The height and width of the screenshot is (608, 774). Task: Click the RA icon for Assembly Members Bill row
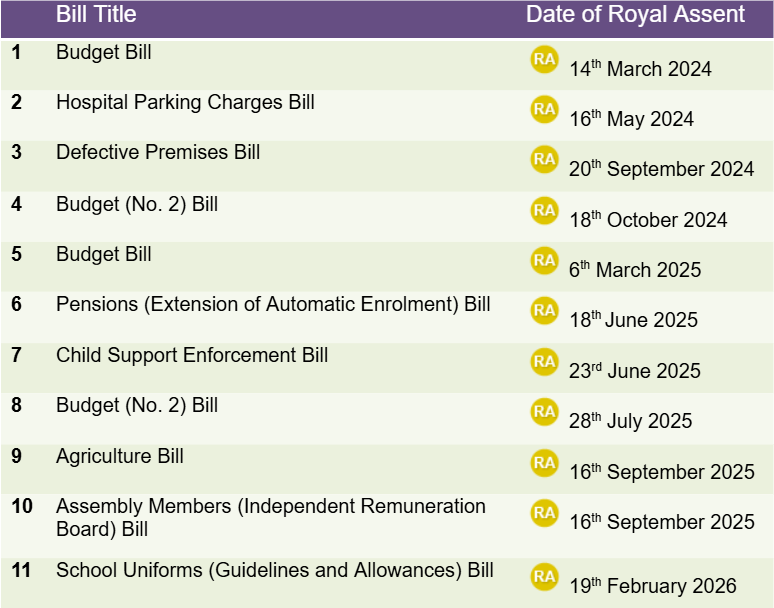544,512
